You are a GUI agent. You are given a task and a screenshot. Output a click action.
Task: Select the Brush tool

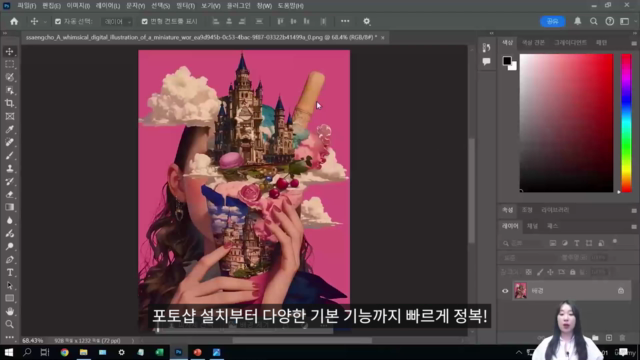pos(9,156)
